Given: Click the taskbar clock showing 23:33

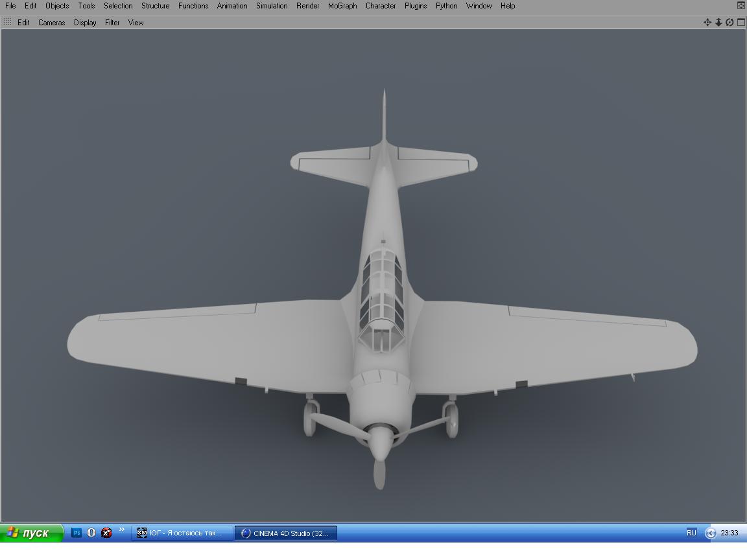Looking at the screenshot, I should (729, 533).
